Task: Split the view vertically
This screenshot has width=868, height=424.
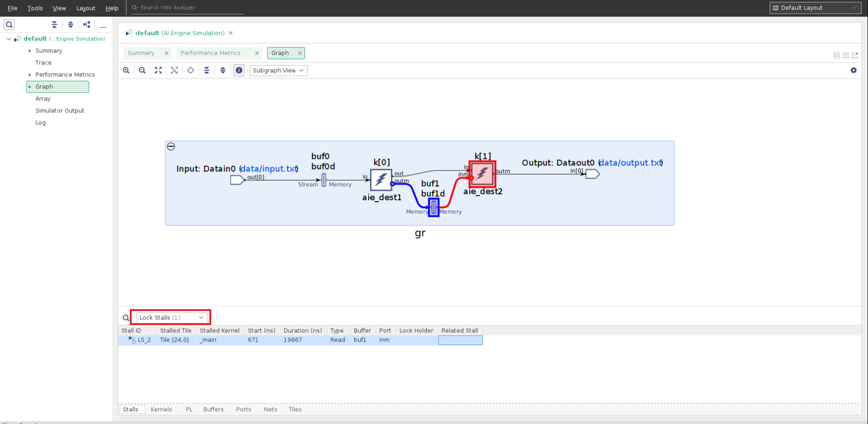Action: tap(846, 56)
